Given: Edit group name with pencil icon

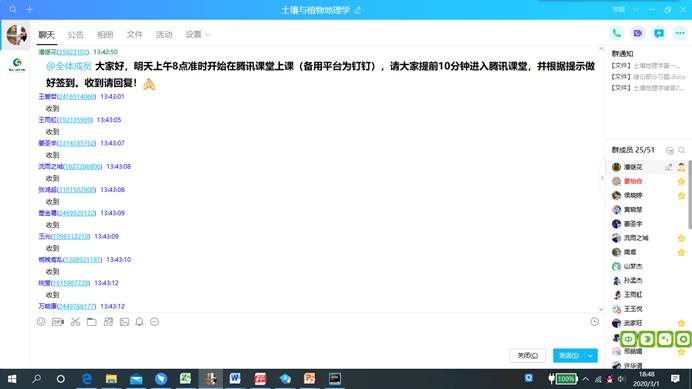Looking at the screenshot, I should tap(357, 10).
